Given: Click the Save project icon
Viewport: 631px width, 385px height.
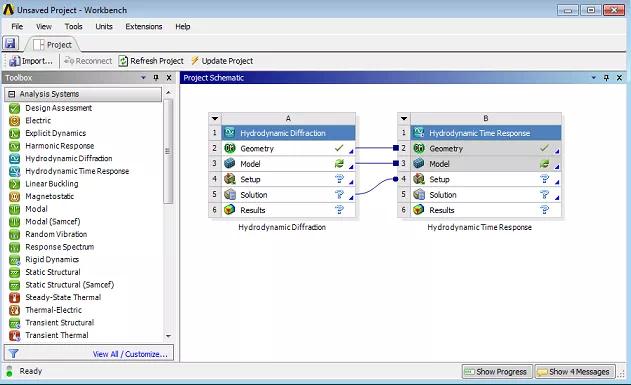Looking at the screenshot, I should pyautogui.click(x=10, y=43).
